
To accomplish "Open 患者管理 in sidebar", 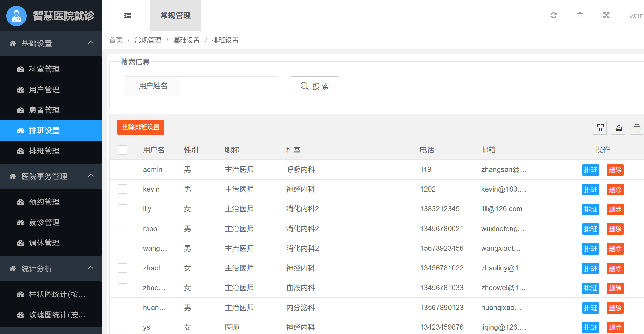I will 51,110.
